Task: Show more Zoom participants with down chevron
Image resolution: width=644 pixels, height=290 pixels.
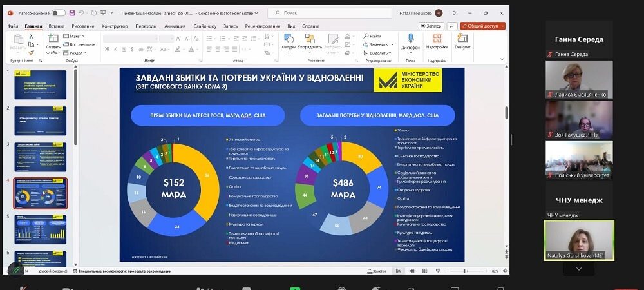Action: [x=579, y=269]
